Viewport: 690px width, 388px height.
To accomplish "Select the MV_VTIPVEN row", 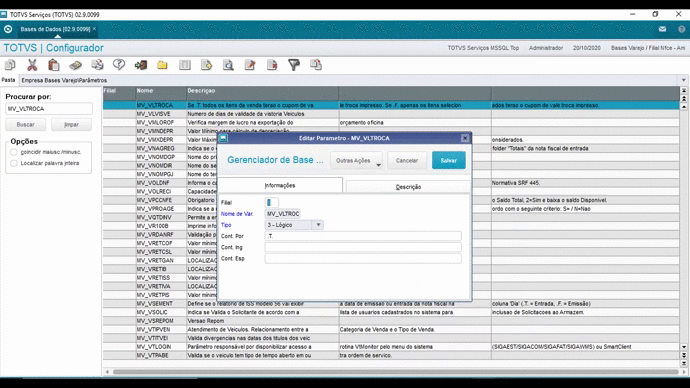I will coord(391,329).
